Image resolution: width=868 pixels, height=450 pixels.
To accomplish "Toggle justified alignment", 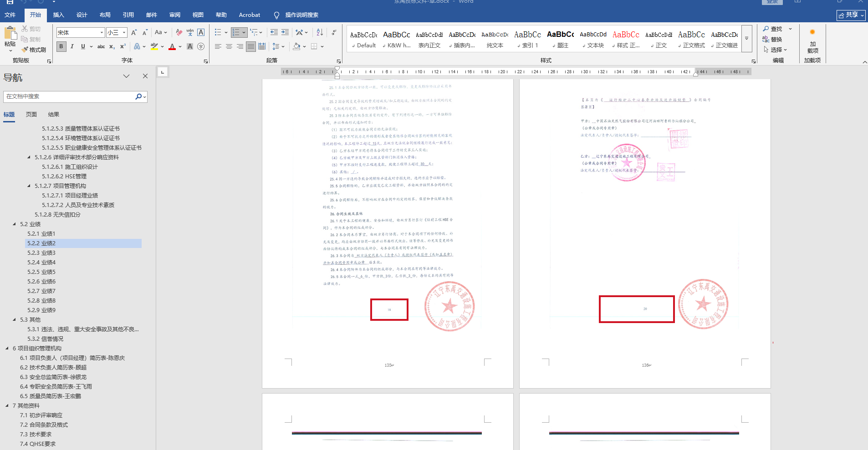I will (x=251, y=46).
